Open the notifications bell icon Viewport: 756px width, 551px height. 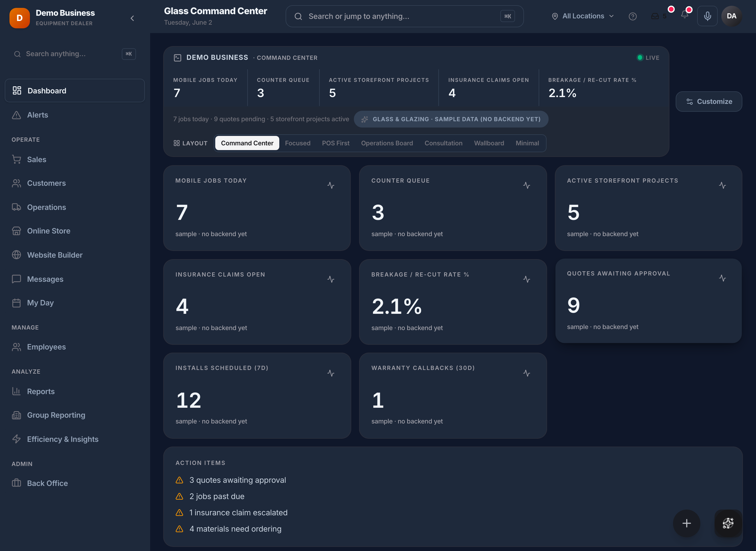point(685,15)
